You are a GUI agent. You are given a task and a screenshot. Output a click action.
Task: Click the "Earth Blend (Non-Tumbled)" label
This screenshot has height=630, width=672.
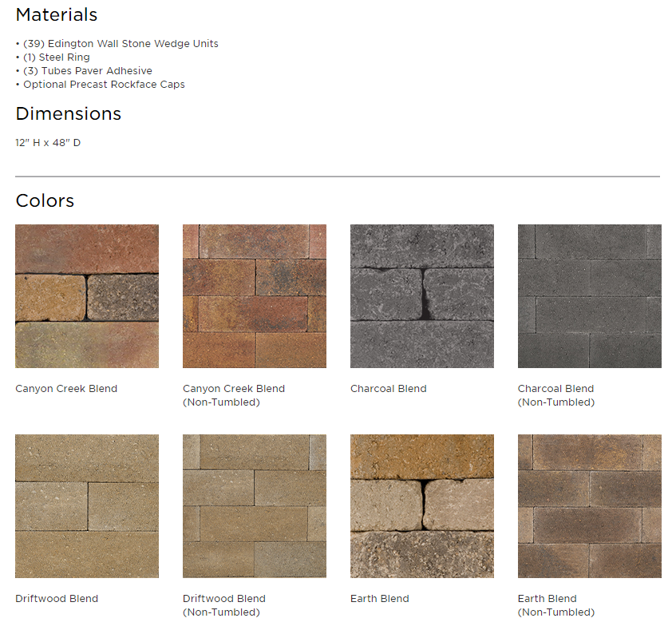pyautogui.click(x=556, y=605)
